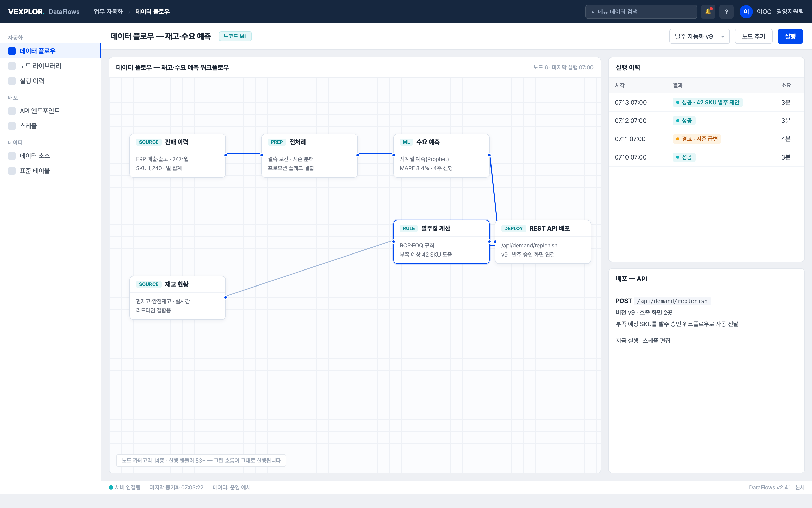This screenshot has width=812, height=508.
Task: Click the 스케줄 sidebar icon
Action: pyautogui.click(x=12, y=126)
